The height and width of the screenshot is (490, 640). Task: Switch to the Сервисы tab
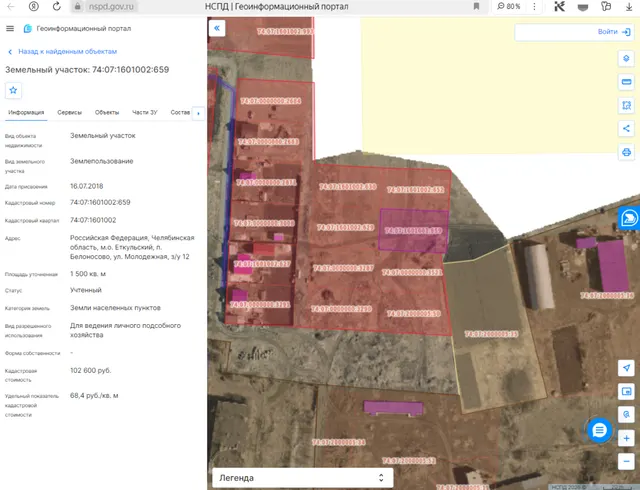point(69,112)
